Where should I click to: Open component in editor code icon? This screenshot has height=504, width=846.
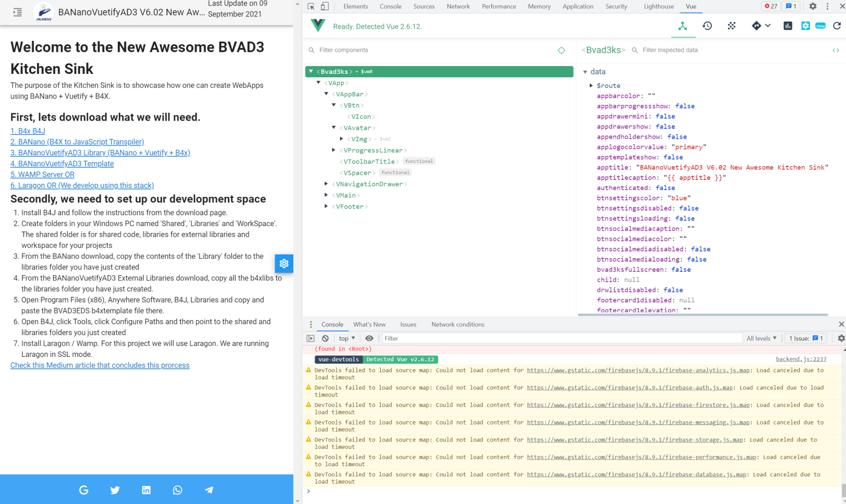click(836, 50)
